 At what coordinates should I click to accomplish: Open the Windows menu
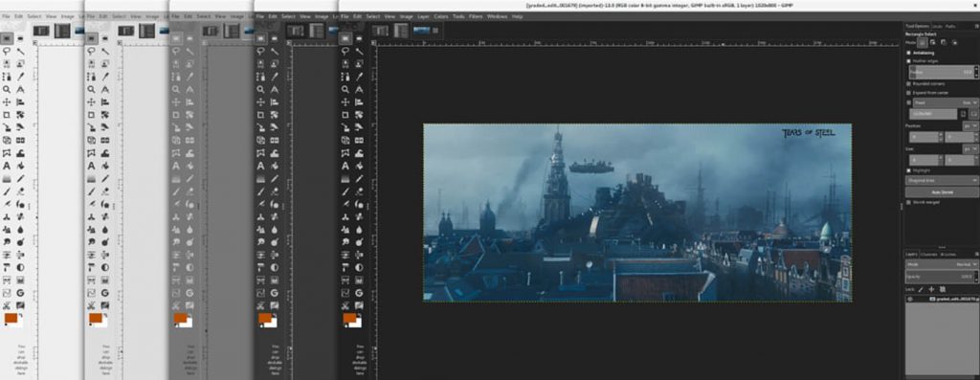click(x=497, y=16)
